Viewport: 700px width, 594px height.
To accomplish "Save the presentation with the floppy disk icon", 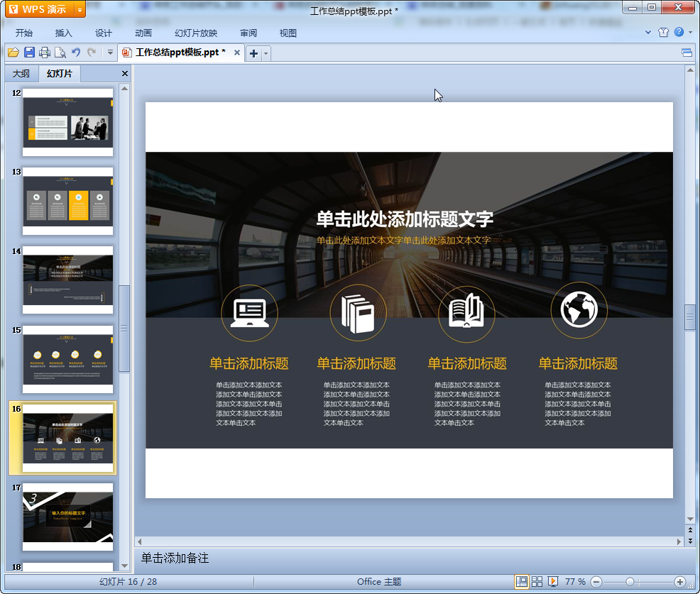I will coord(29,53).
